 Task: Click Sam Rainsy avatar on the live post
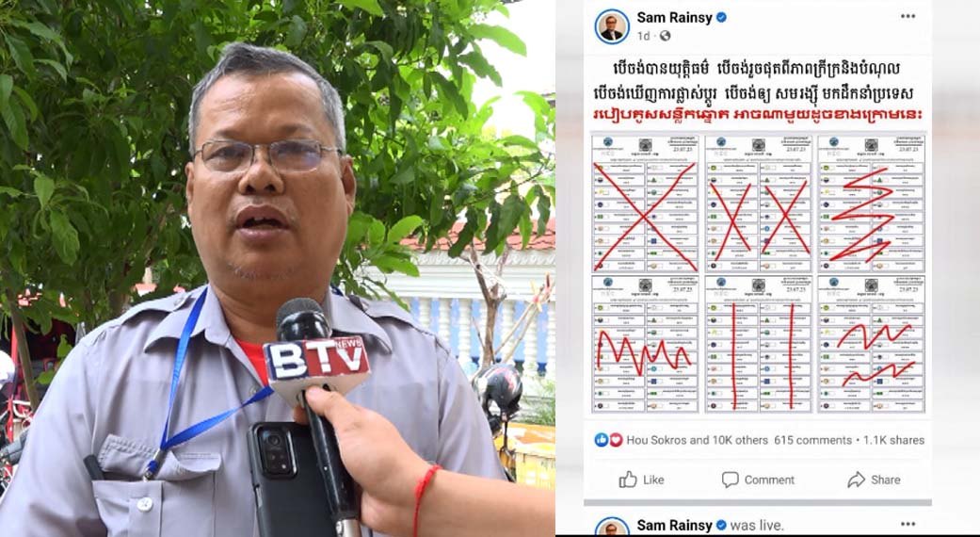[611, 527]
